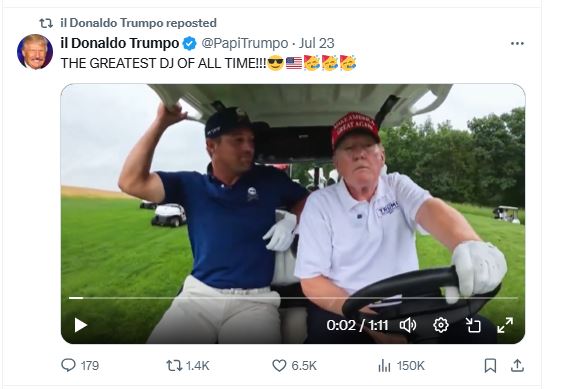567x389 pixels.
Task: Pop out the video into mini player
Action: 473,325
